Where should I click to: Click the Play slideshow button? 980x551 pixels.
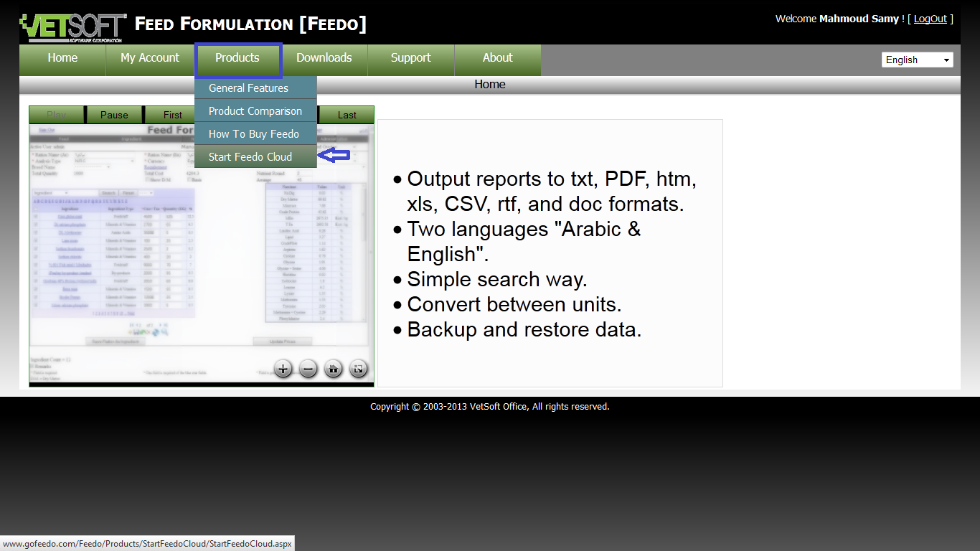56,115
